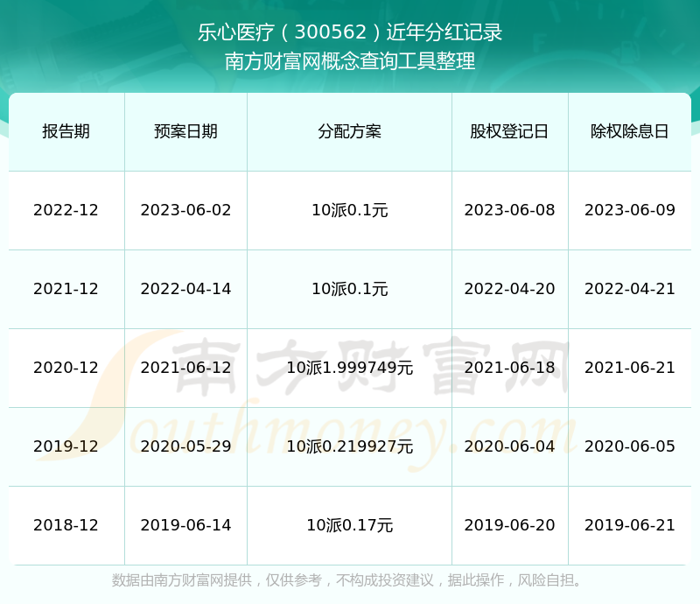
Task: Select record date 2019-06-20
Action: click(x=509, y=525)
